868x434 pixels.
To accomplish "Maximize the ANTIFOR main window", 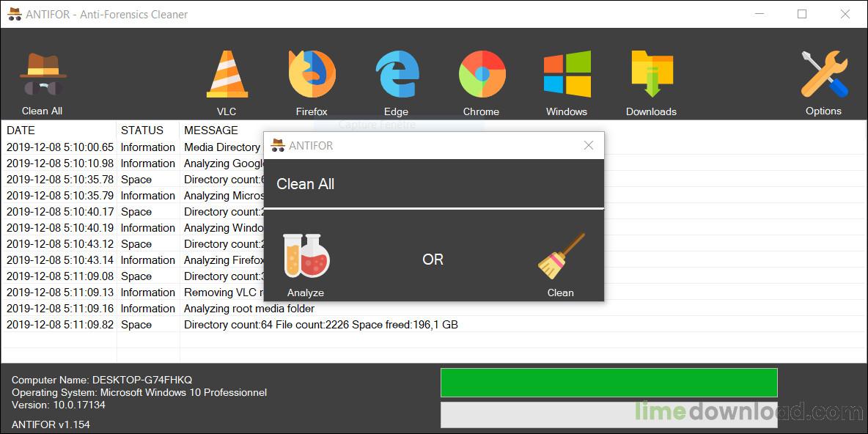I will pos(802,14).
